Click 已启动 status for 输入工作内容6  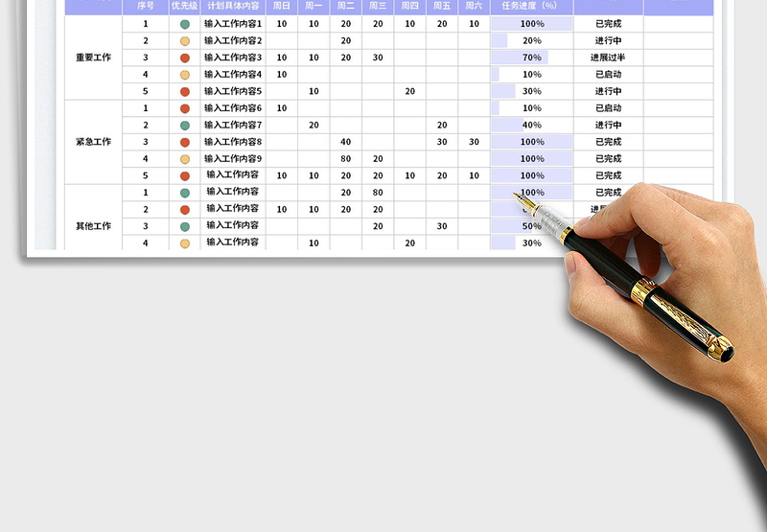(x=608, y=108)
